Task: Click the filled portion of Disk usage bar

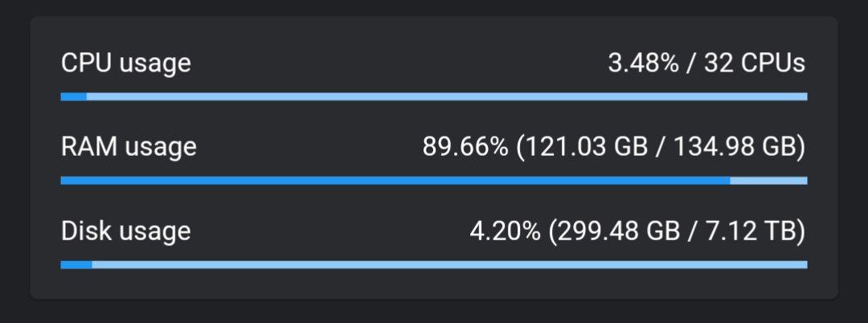Action: [76, 264]
